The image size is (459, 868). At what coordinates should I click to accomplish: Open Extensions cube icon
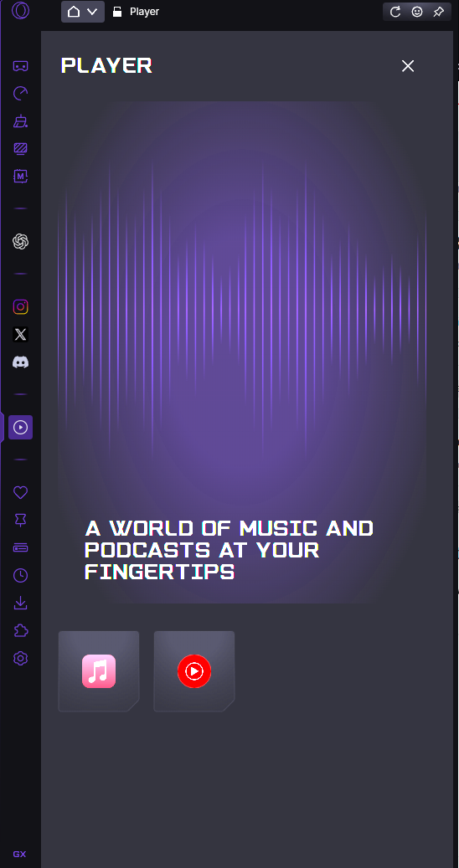20,630
